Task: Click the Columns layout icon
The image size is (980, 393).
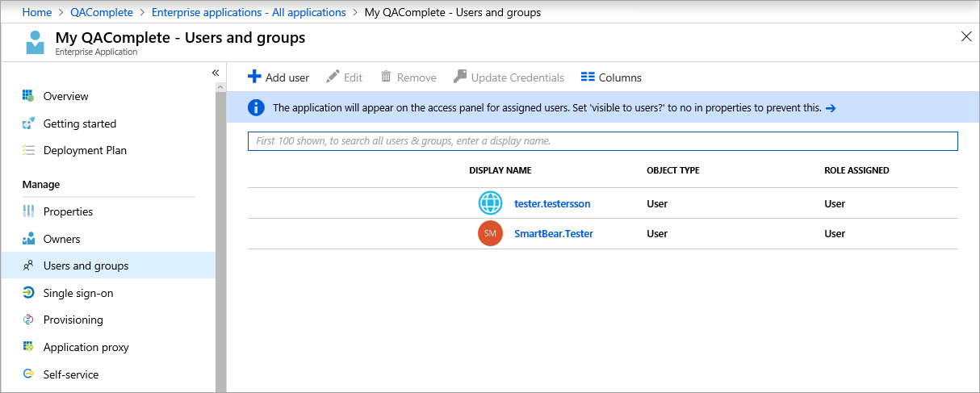Action: (588, 77)
